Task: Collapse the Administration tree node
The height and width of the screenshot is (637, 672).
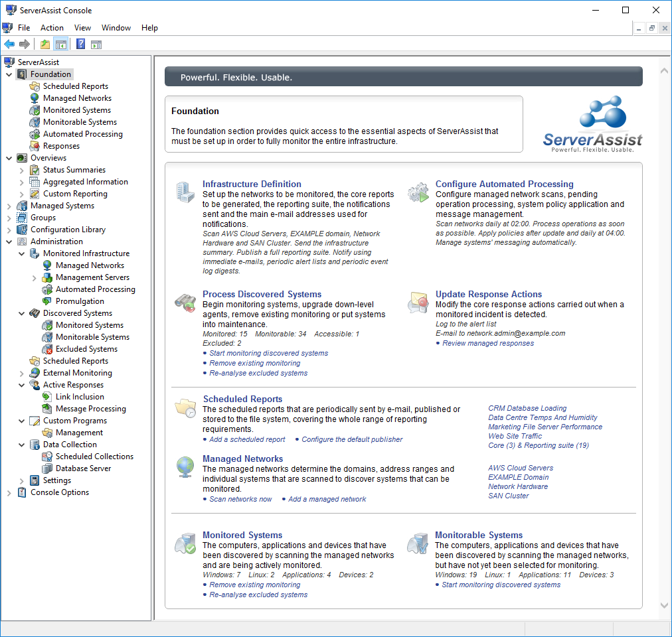Action: tap(9, 242)
